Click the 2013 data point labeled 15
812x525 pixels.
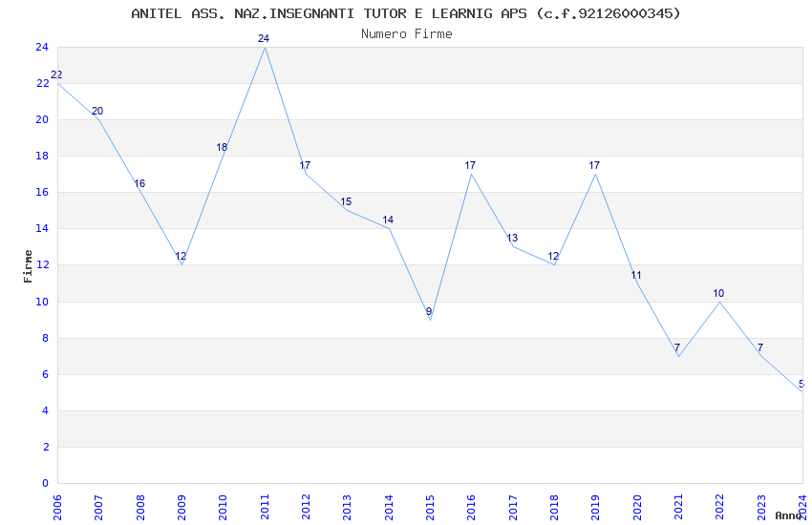pyautogui.click(x=346, y=201)
